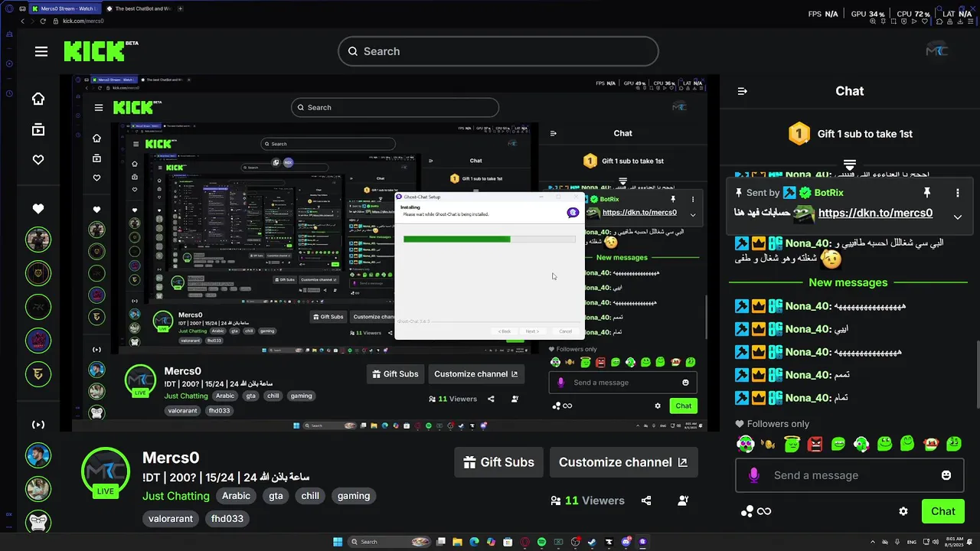Toggle the pin icon on pinned BotRix message
The height and width of the screenshot is (551, 980).
926,193
